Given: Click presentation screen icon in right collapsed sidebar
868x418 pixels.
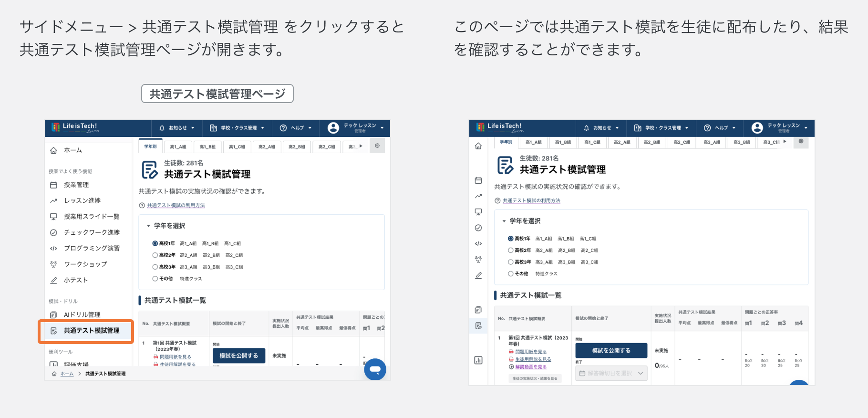Looking at the screenshot, I should [x=478, y=212].
